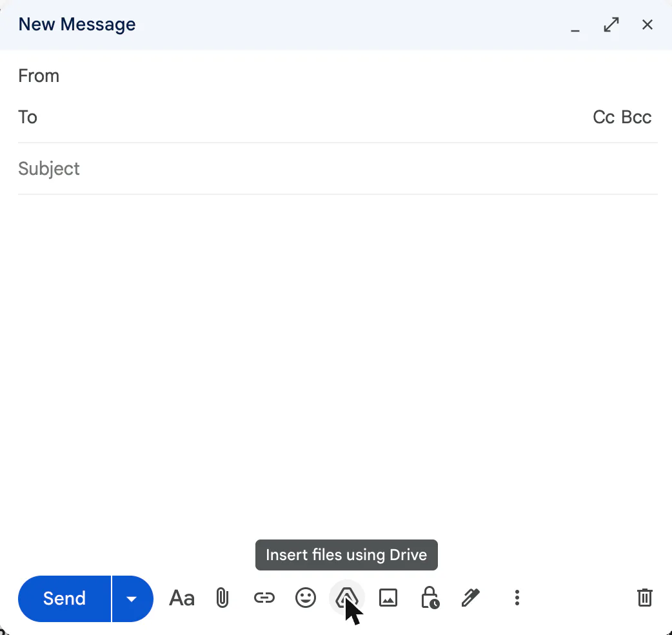672x635 pixels.
Task: Click into the message body area
Action: pyautogui.click(x=338, y=365)
